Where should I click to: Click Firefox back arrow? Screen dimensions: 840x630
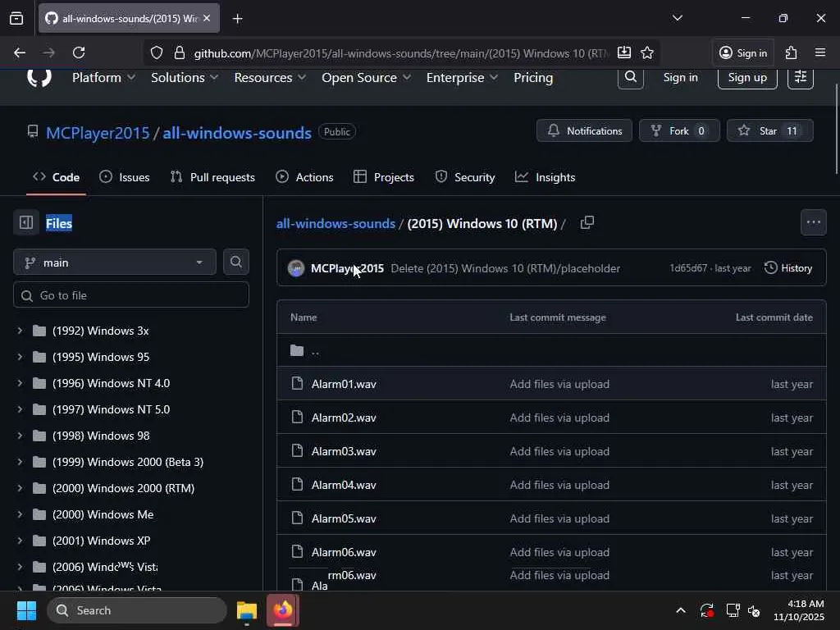click(x=20, y=52)
